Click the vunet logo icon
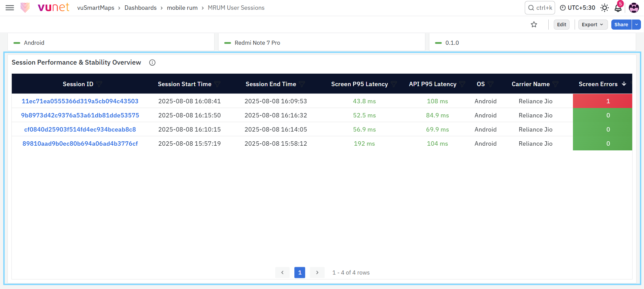 [x=25, y=7]
